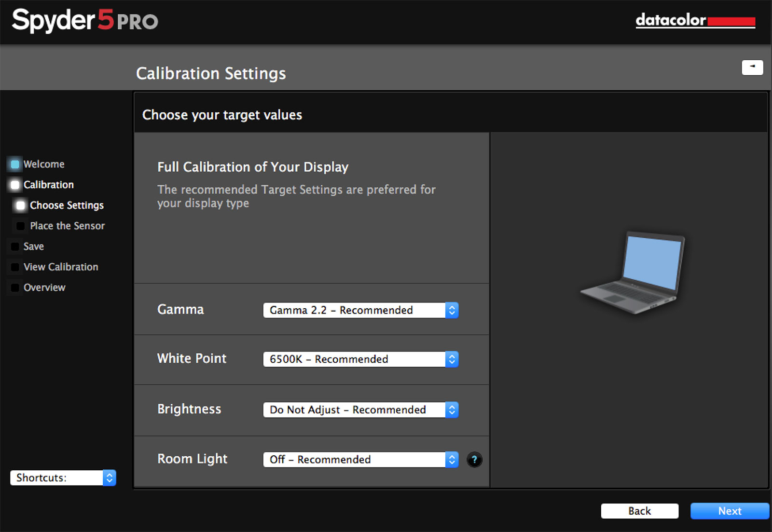Check the Overview step box
Viewport: 772px width, 532px height.
click(x=15, y=287)
